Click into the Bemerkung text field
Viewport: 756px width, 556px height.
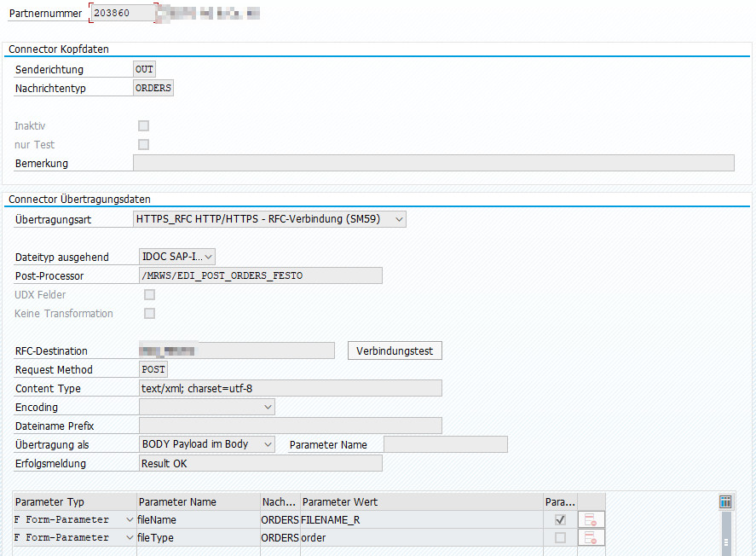pyautogui.click(x=434, y=163)
